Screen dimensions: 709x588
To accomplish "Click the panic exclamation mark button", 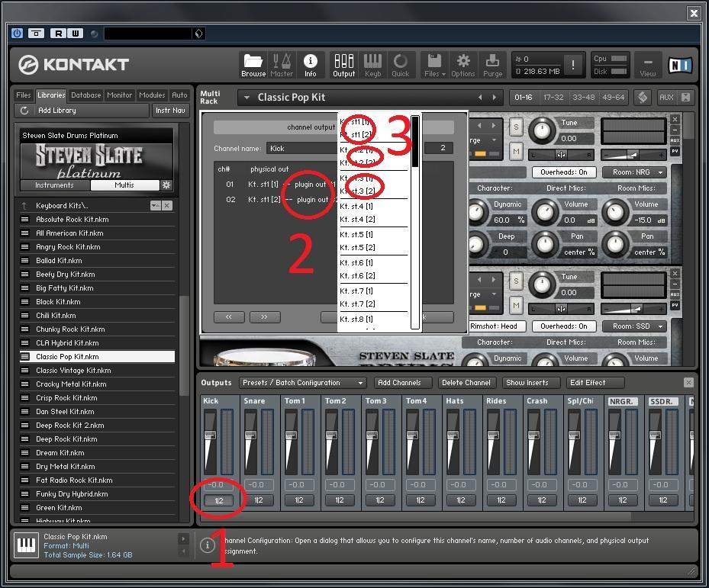I will click(x=573, y=65).
